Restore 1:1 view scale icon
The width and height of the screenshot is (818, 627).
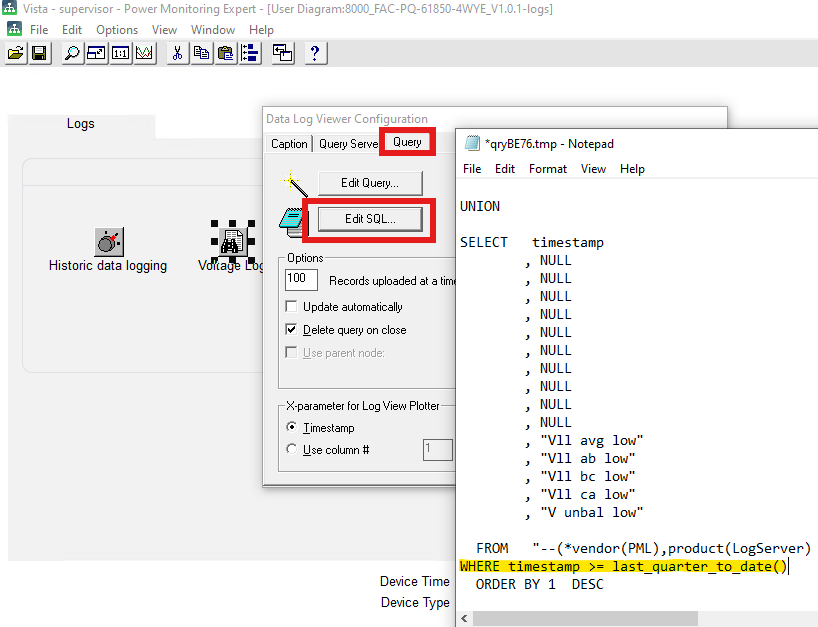121,53
